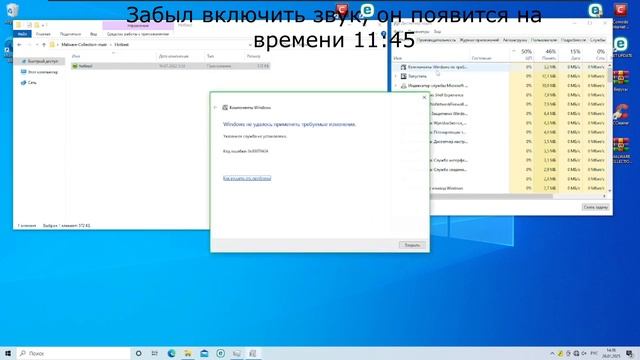Open the ESET app from the taskbar
Viewport: 640px width, 360px height.
(x=220, y=353)
